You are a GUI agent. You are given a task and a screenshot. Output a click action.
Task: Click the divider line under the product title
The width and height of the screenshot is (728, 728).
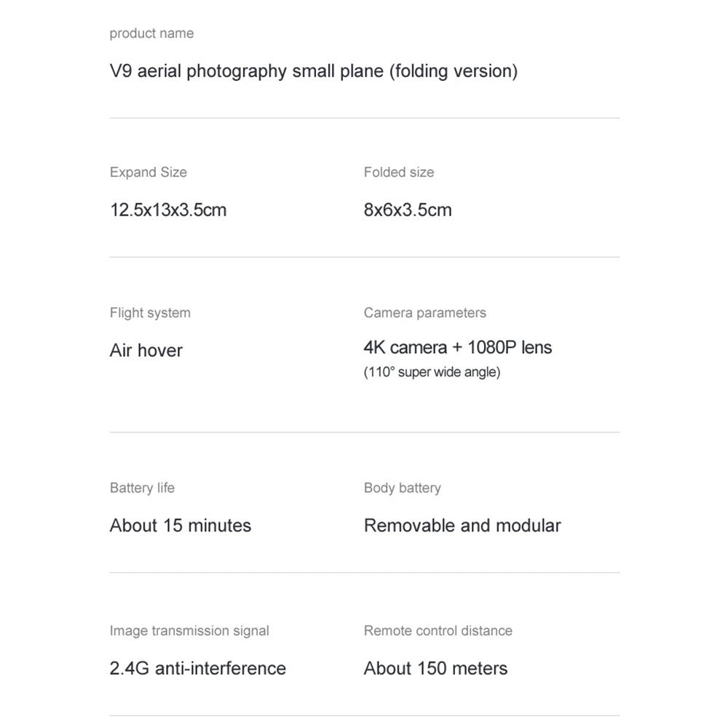pyautogui.click(x=364, y=118)
